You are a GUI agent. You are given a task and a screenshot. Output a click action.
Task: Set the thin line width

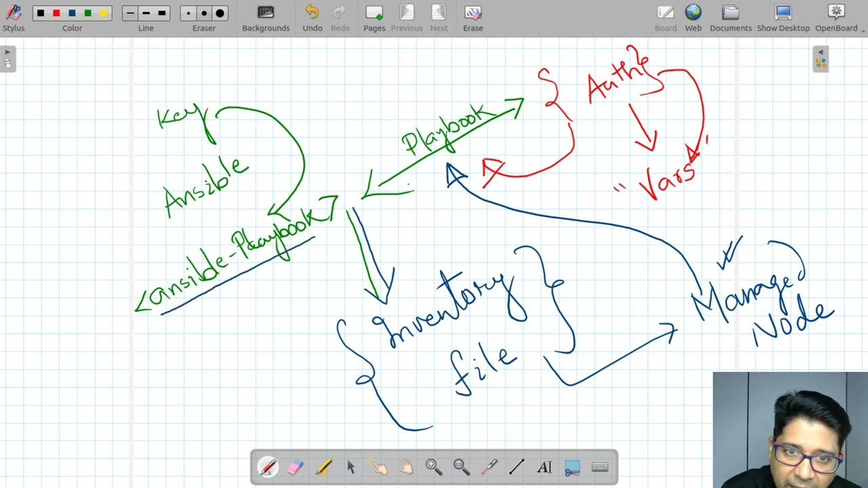pos(130,13)
